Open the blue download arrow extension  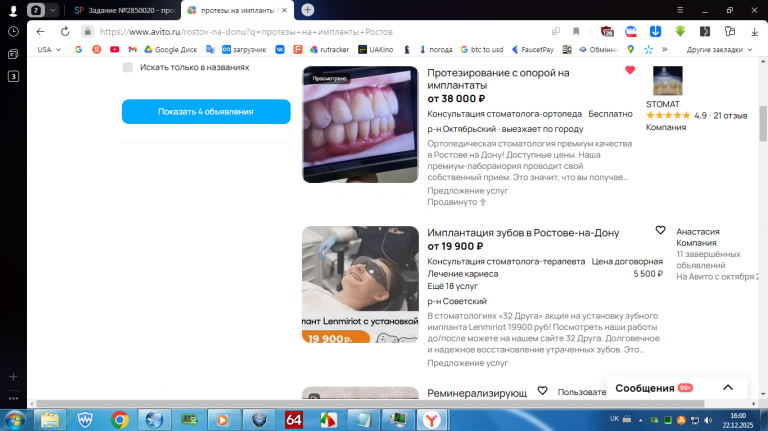coord(655,31)
